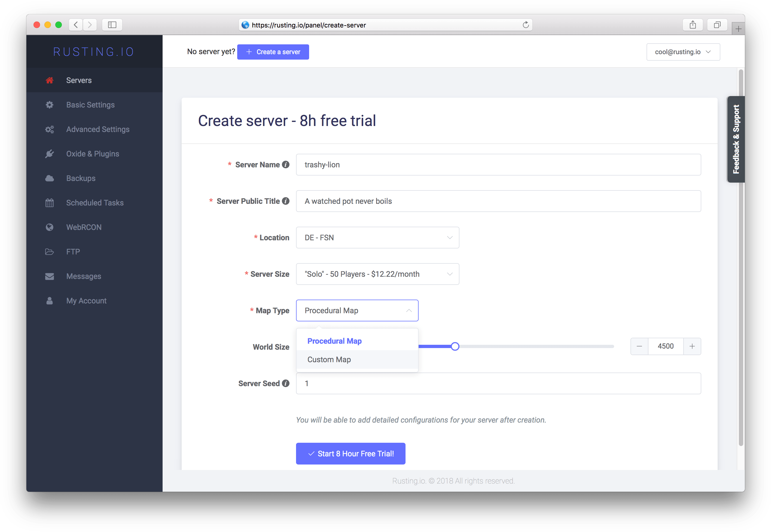Click the plus to increase world size
This screenshot has width=771, height=532.
tap(692, 346)
